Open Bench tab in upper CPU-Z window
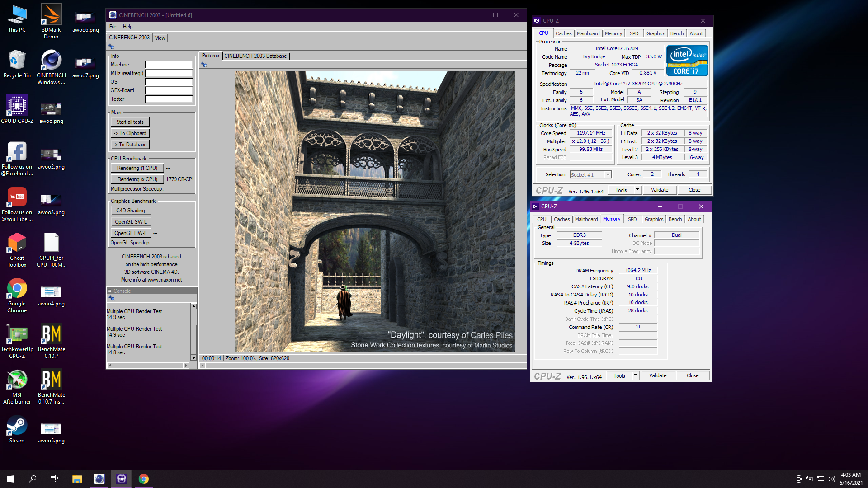This screenshot has height=488, width=868. 677,33
